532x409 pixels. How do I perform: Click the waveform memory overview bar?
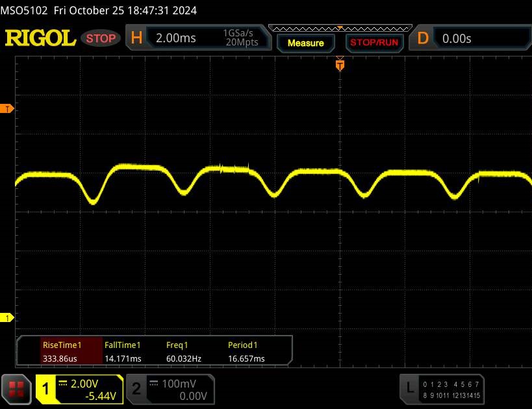(x=340, y=28)
